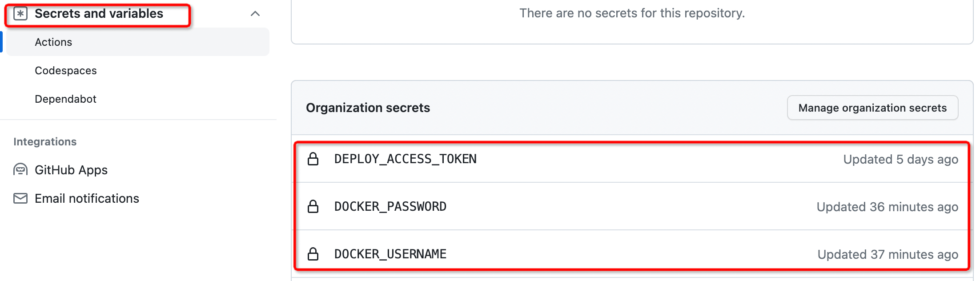
Task: Click the Email notifications envelope icon
Action: click(x=20, y=198)
